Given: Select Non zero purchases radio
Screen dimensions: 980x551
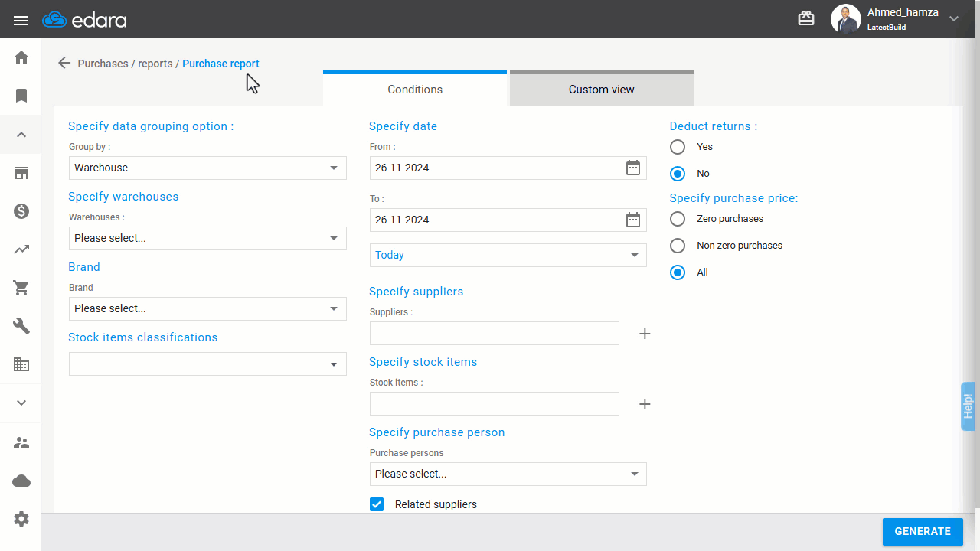Looking at the screenshot, I should click(678, 245).
